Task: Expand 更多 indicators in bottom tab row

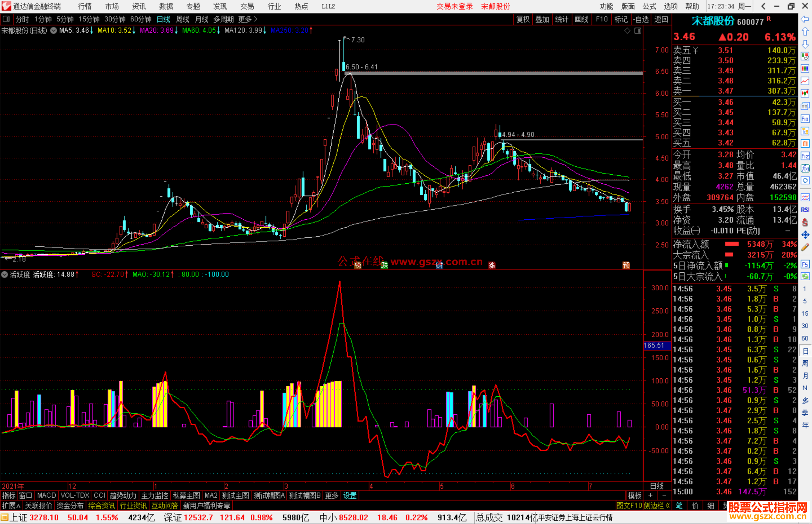Action: pyautogui.click(x=332, y=495)
